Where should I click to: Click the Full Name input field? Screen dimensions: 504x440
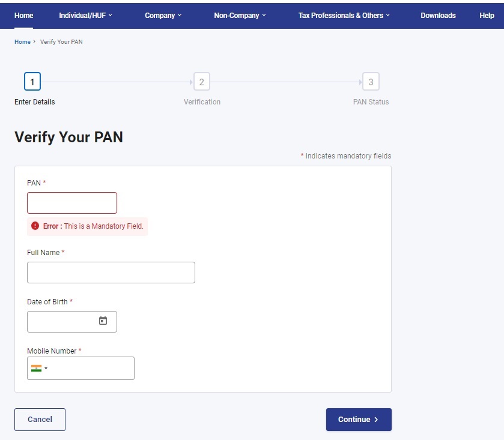click(x=111, y=272)
